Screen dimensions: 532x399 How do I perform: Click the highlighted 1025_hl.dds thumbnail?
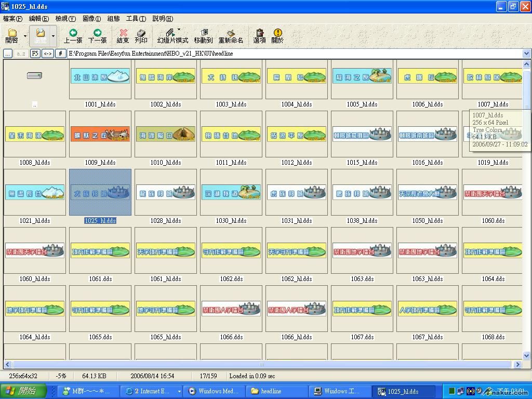[x=100, y=192]
